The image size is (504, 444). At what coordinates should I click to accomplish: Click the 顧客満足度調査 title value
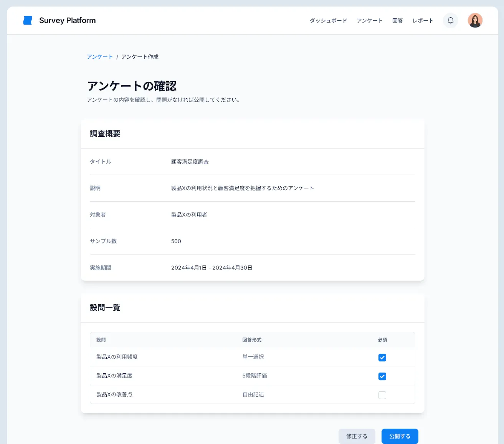tap(190, 162)
